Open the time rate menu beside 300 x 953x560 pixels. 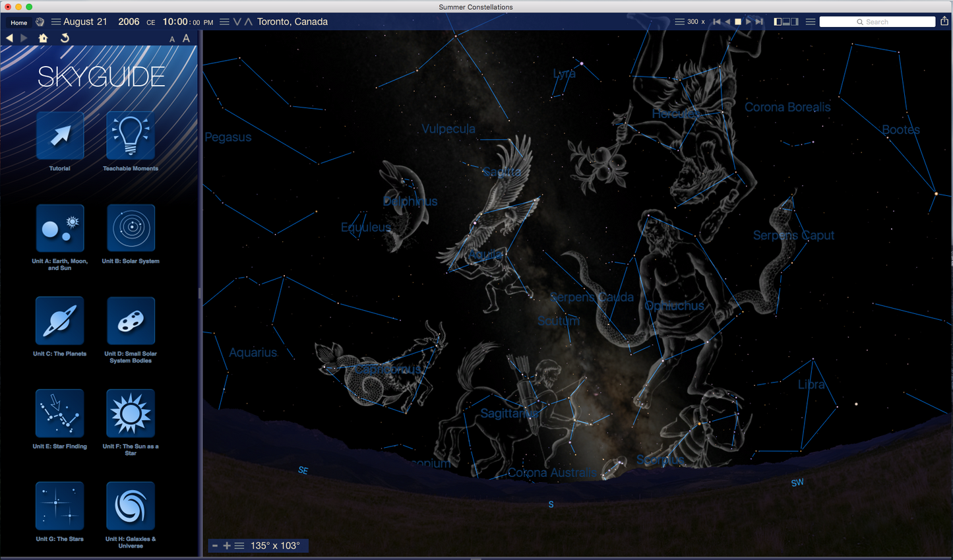click(679, 22)
